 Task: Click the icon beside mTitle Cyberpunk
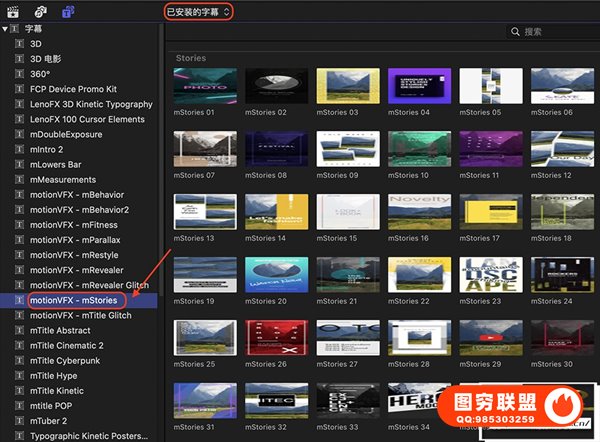[x=20, y=360]
